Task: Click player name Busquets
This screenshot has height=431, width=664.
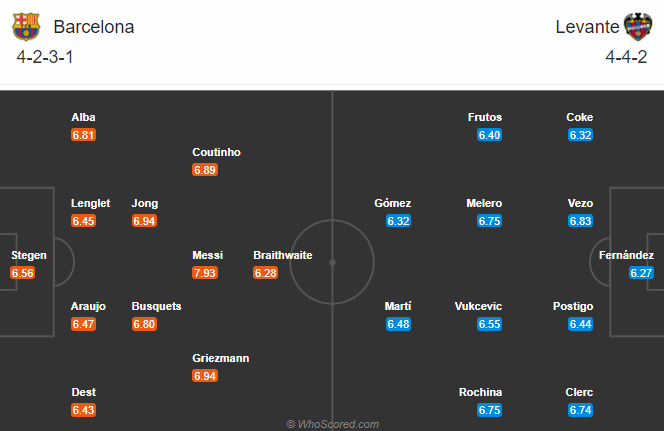Action: 156,306
